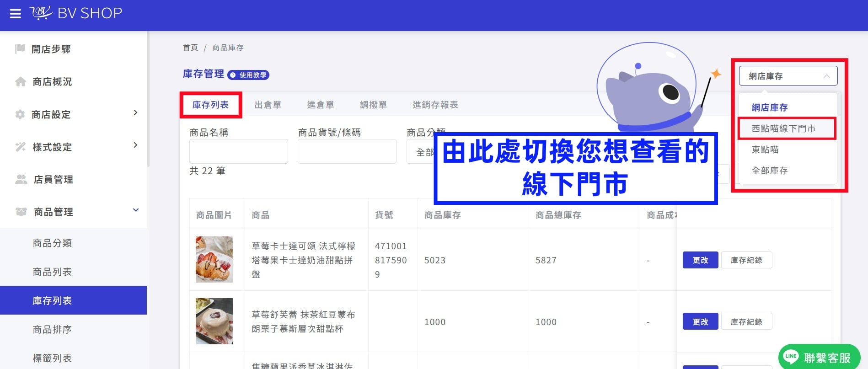Select 全部庫存 from the dropdown
This screenshot has width=868, height=369.
788,171
